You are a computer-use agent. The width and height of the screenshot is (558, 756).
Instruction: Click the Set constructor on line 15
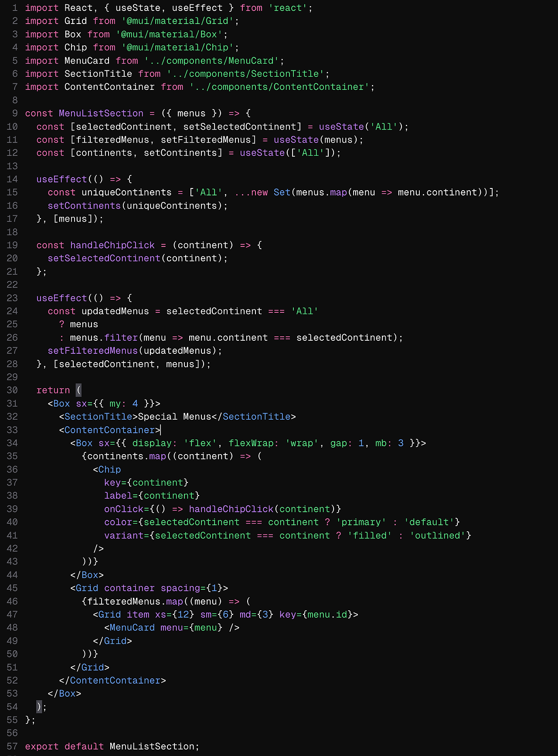click(282, 192)
